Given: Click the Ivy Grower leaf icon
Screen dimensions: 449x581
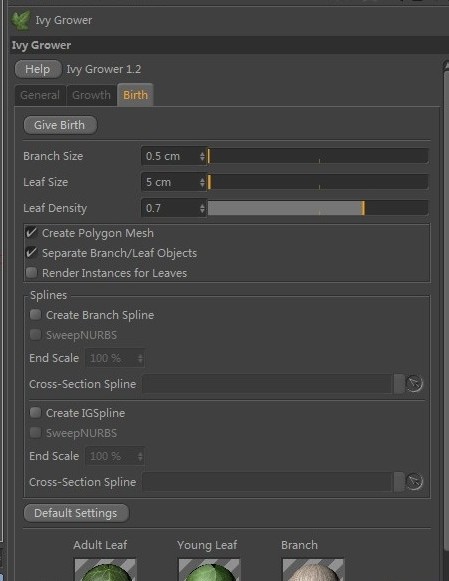Looking at the screenshot, I should click(x=20, y=20).
